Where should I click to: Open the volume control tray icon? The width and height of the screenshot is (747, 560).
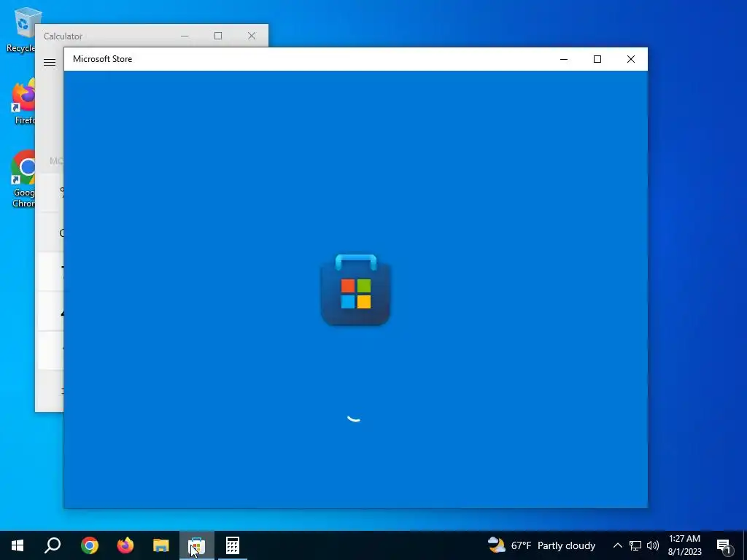pos(653,545)
